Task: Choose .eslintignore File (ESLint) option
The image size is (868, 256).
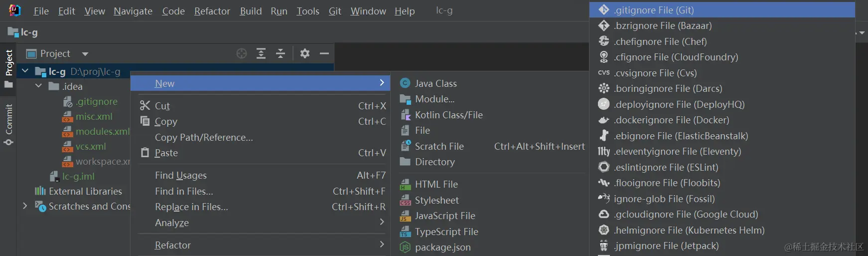Action: point(666,167)
